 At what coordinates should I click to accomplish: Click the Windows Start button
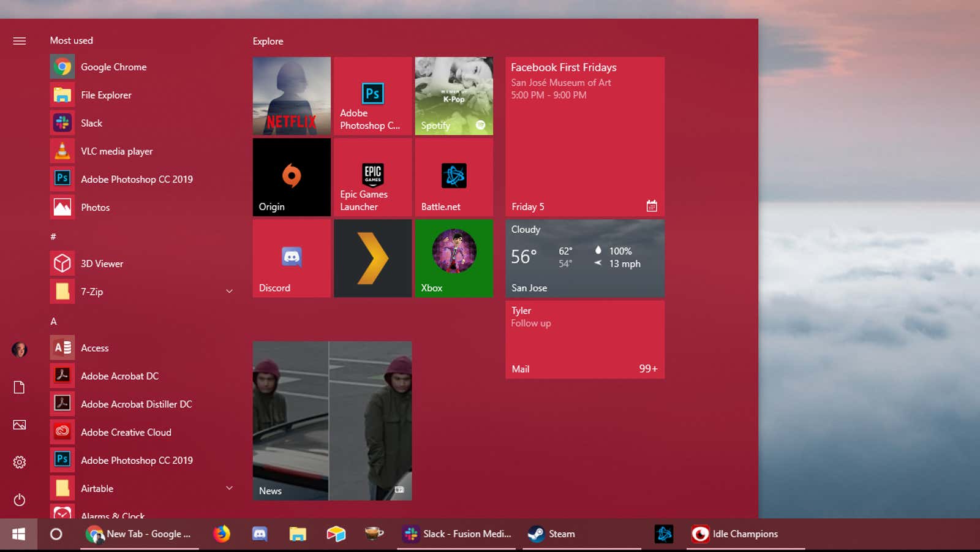pyautogui.click(x=18, y=534)
